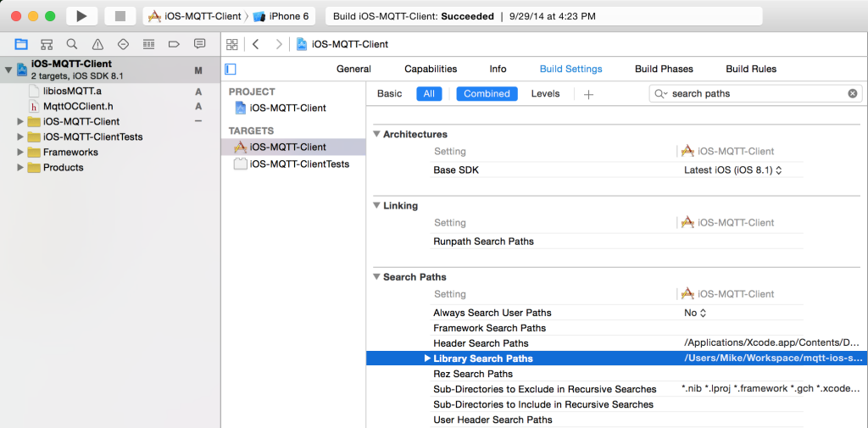
Task: Switch to the General tab
Action: coord(353,69)
